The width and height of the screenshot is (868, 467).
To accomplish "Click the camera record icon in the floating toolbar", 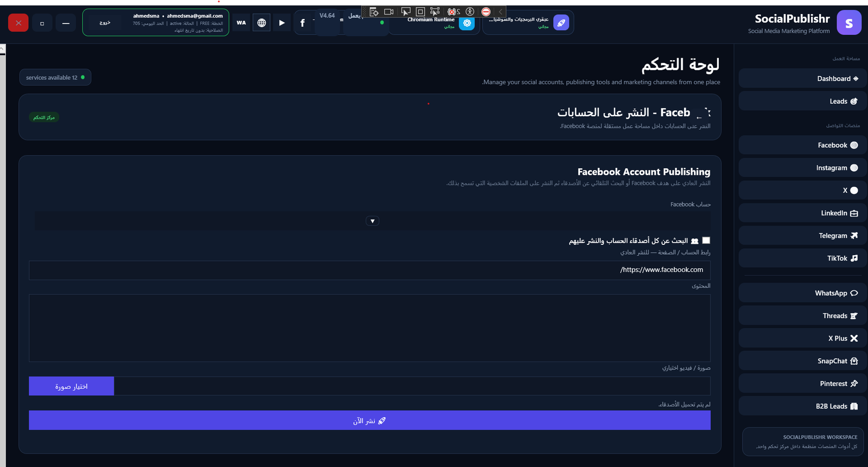I will point(388,11).
